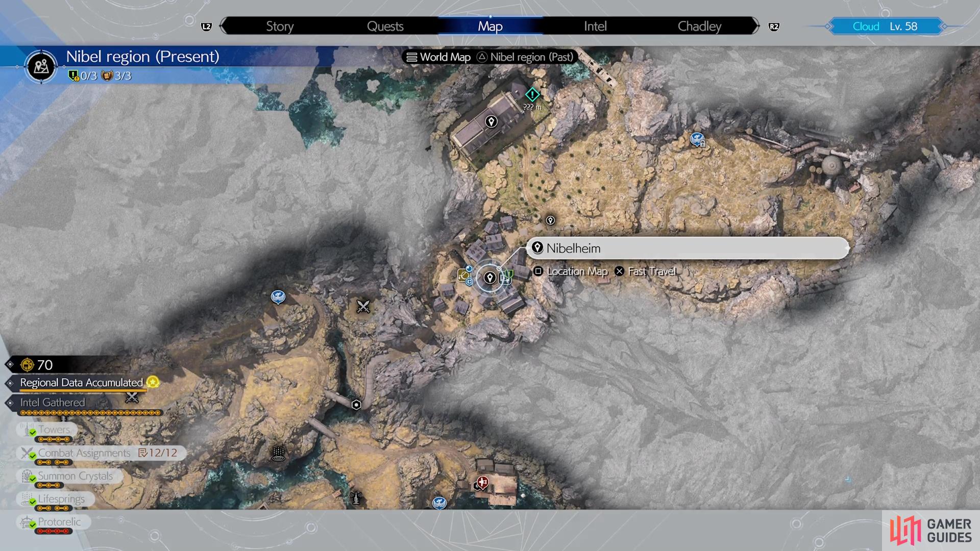The height and width of the screenshot is (551, 980).
Task: Click the party level 70 indicator
Action: 37,365
